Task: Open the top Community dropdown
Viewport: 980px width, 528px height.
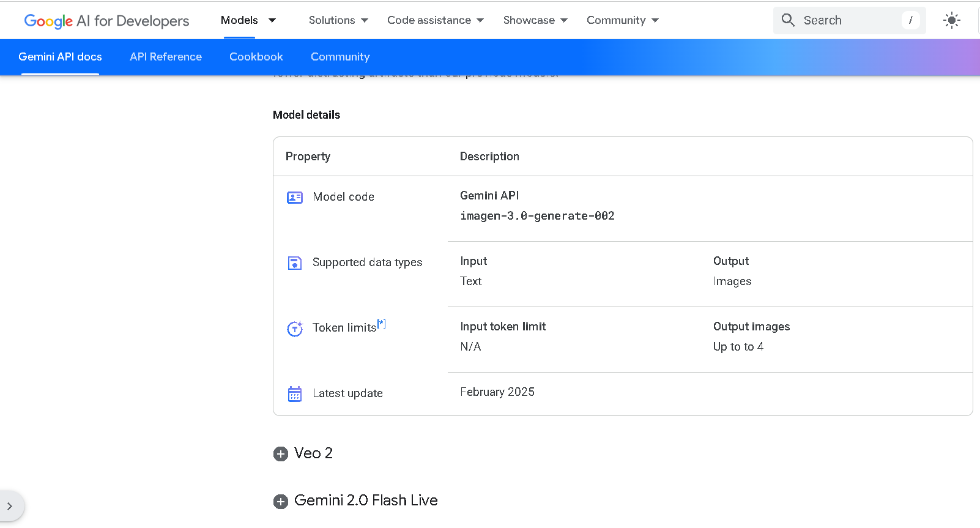Action: (622, 20)
